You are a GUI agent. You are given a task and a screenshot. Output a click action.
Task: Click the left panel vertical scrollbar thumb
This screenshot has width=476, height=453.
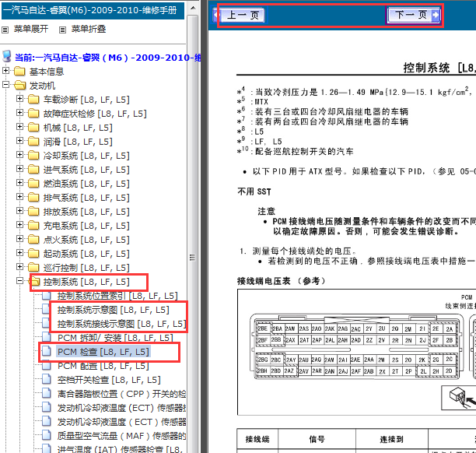(x=192, y=257)
